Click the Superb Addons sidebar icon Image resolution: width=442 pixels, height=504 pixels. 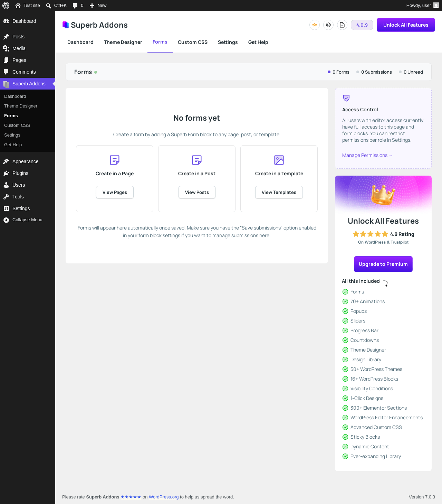coord(6,84)
